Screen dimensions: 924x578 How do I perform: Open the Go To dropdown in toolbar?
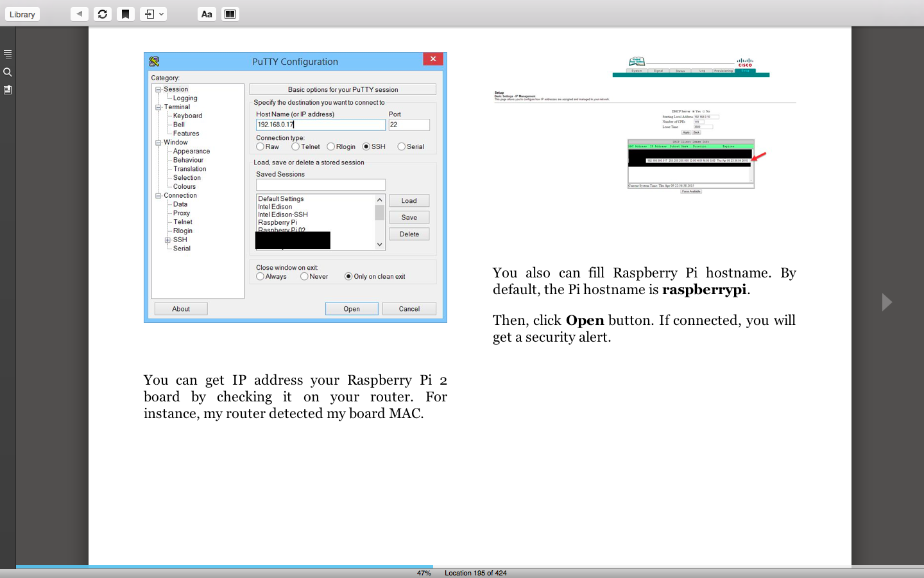coord(153,14)
